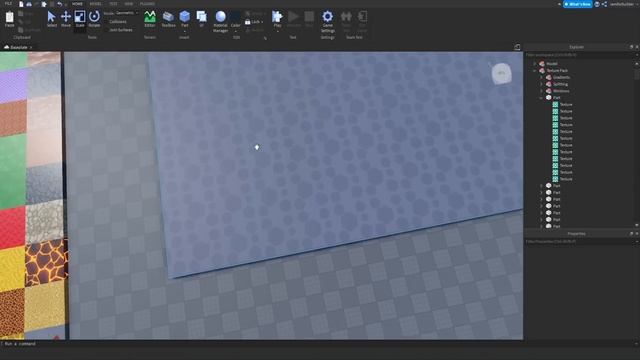Switch to the PLUGINS ribbon tab
Screen dimensions: 640x360
[x=147, y=4]
